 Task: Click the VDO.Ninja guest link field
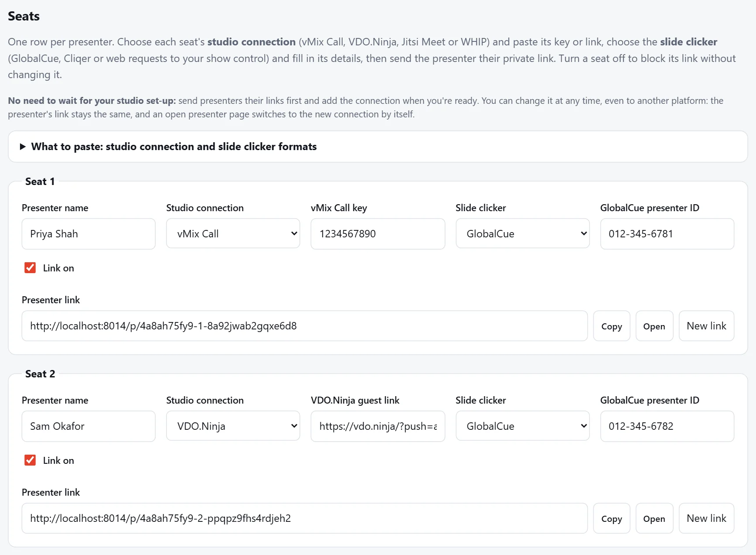coord(378,426)
